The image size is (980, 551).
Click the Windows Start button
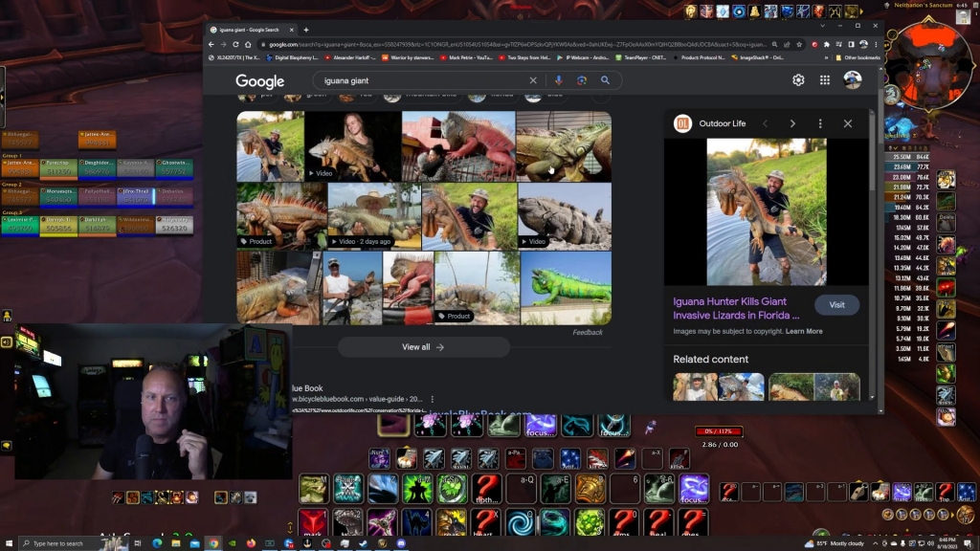point(9,543)
